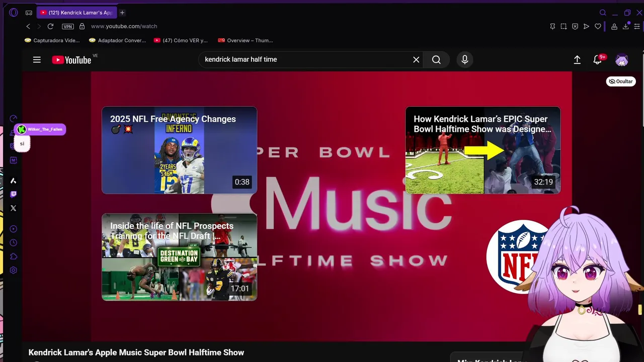Screen dimensions: 644x362
Task: Toggle the VPN badge in address bar
Action: (68, 26)
